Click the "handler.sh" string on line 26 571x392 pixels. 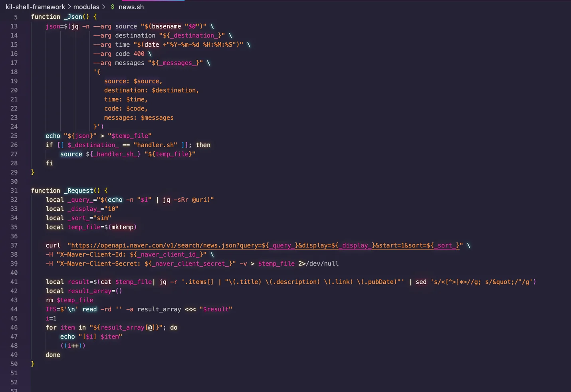[x=155, y=145]
